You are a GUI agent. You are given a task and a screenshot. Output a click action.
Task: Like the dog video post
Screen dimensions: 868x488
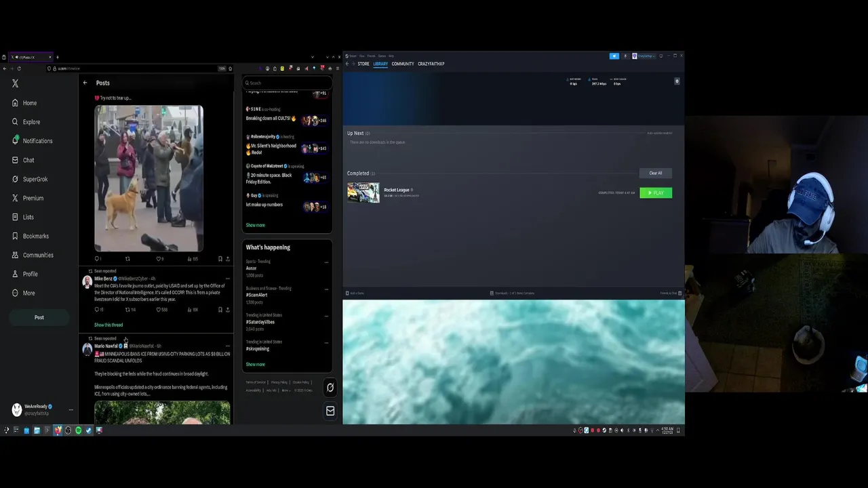pyautogui.click(x=159, y=259)
